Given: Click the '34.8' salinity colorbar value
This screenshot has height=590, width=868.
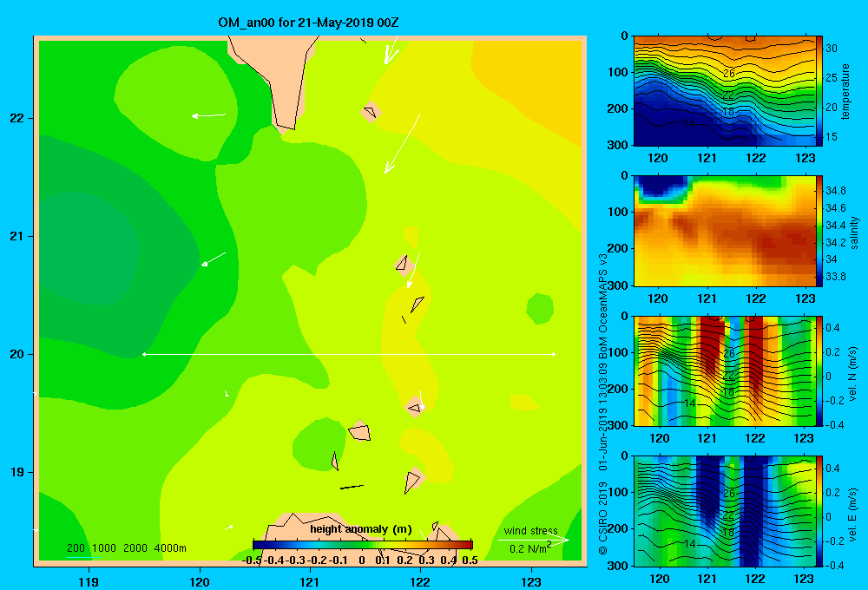Looking at the screenshot, I should pyautogui.click(x=835, y=190).
